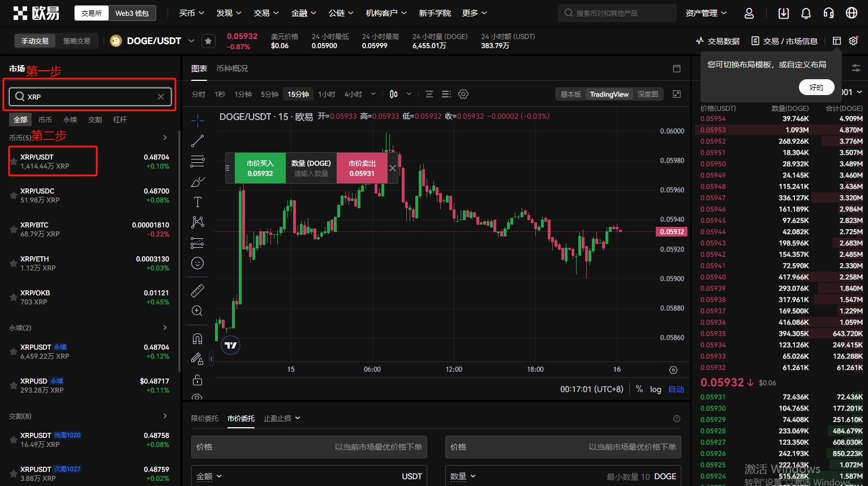The image size is (868, 486).
Task: Click 好的 button in layout tooltip
Action: click(x=817, y=87)
